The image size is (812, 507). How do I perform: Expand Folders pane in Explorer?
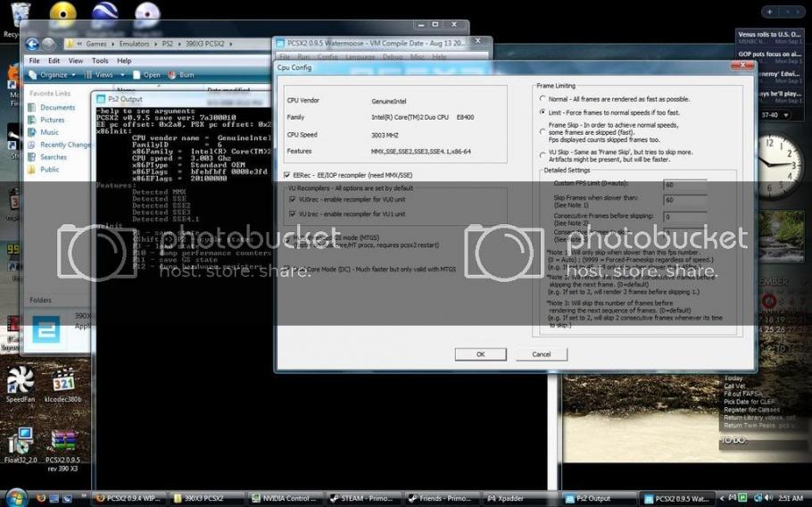coord(40,300)
